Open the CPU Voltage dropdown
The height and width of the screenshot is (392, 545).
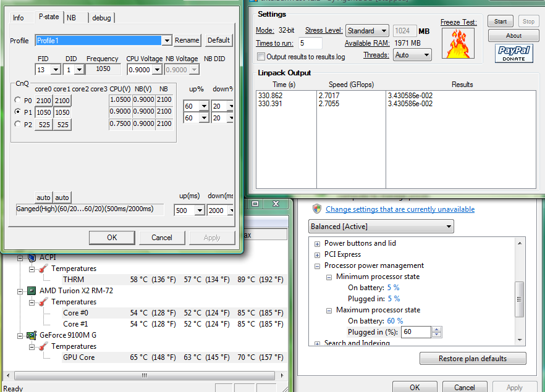tap(158, 70)
